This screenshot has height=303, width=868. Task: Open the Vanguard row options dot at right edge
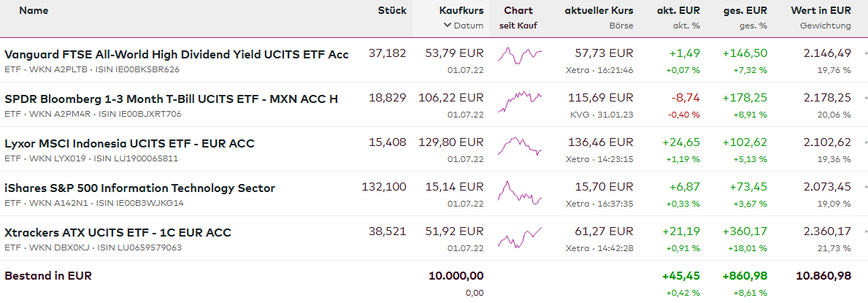point(866,54)
